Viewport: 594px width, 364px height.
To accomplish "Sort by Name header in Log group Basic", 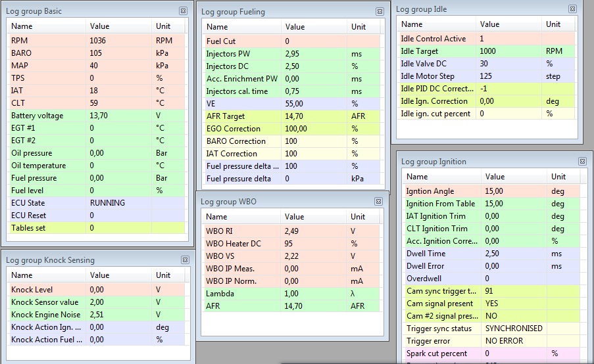I will point(46,26).
